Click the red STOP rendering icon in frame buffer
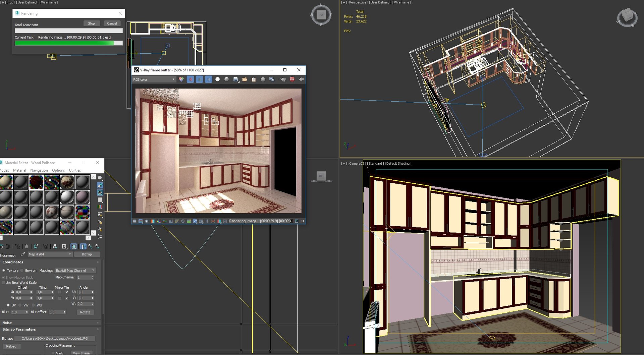This screenshot has width=644, height=355. (292, 79)
